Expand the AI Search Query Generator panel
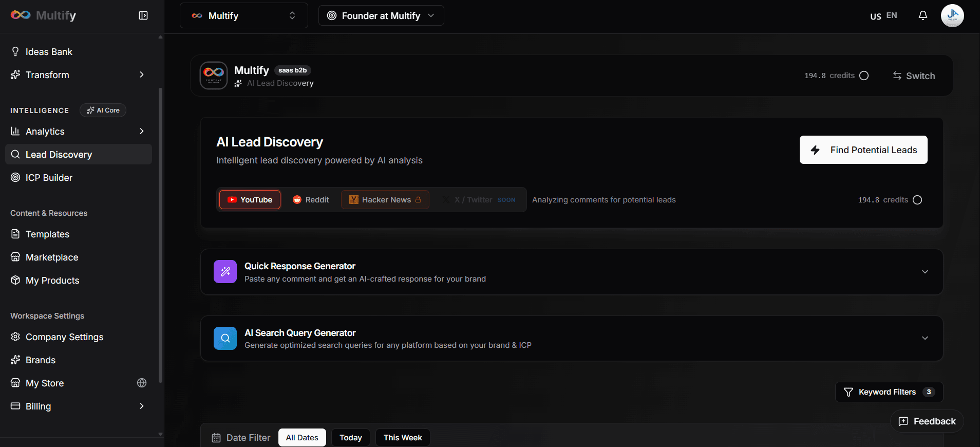This screenshot has height=447, width=980. click(x=572, y=338)
